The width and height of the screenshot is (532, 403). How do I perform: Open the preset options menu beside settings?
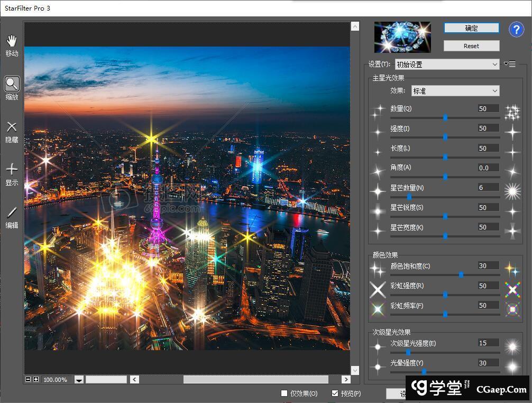click(510, 64)
